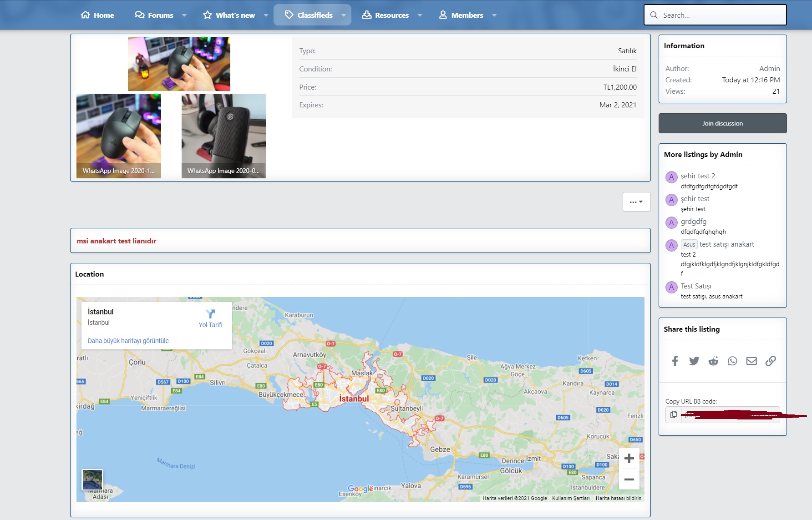Share listing on Twitter
This screenshot has height=520, width=812.
pyautogui.click(x=694, y=361)
